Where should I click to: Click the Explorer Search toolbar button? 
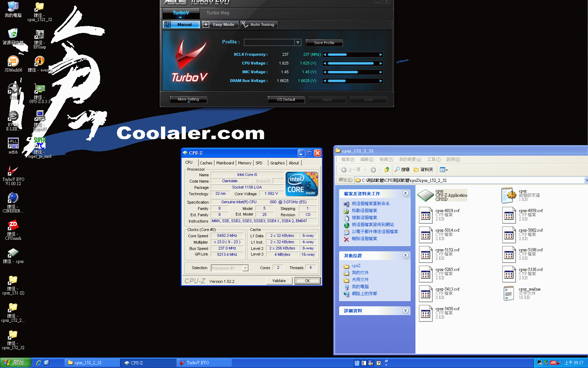[x=402, y=170]
